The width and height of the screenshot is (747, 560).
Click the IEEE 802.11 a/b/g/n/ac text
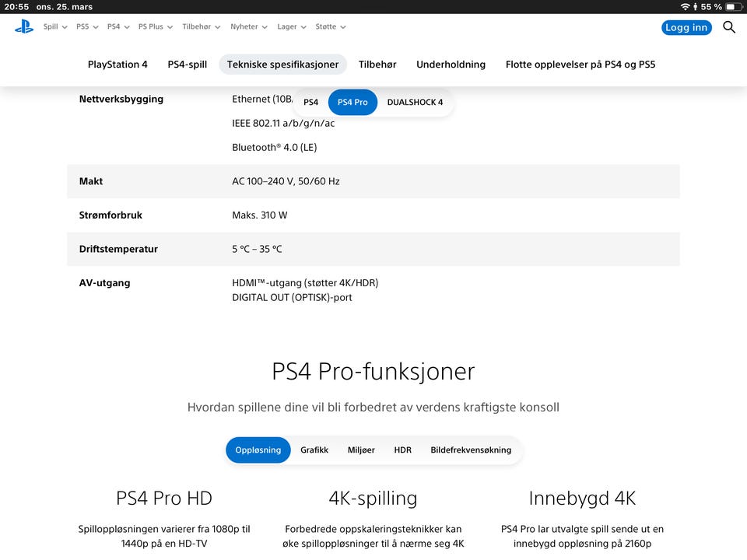pos(283,124)
